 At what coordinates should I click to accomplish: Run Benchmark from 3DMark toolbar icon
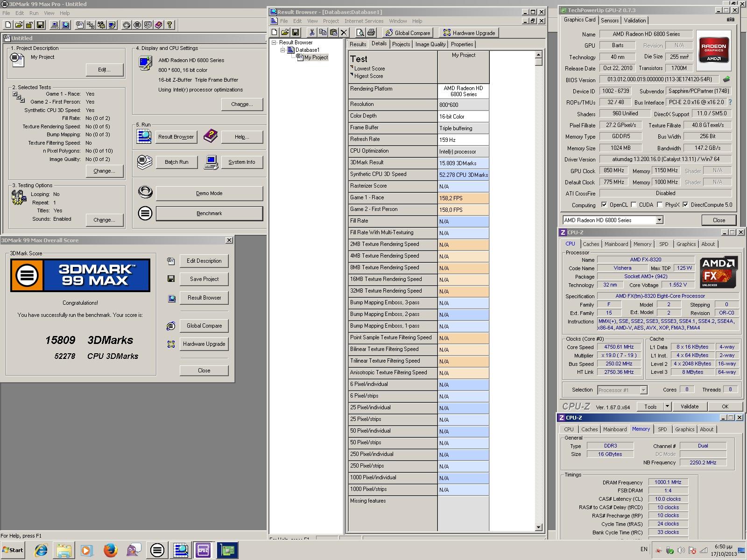pyautogui.click(x=137, y=25)
